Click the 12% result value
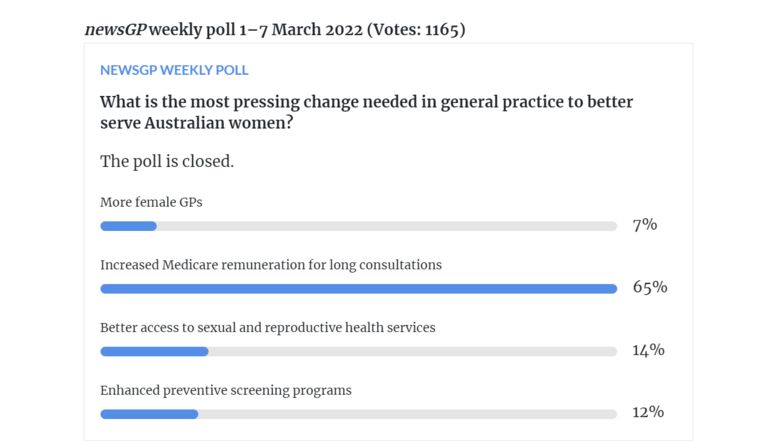760x446 pixels. tap(649, 412)
